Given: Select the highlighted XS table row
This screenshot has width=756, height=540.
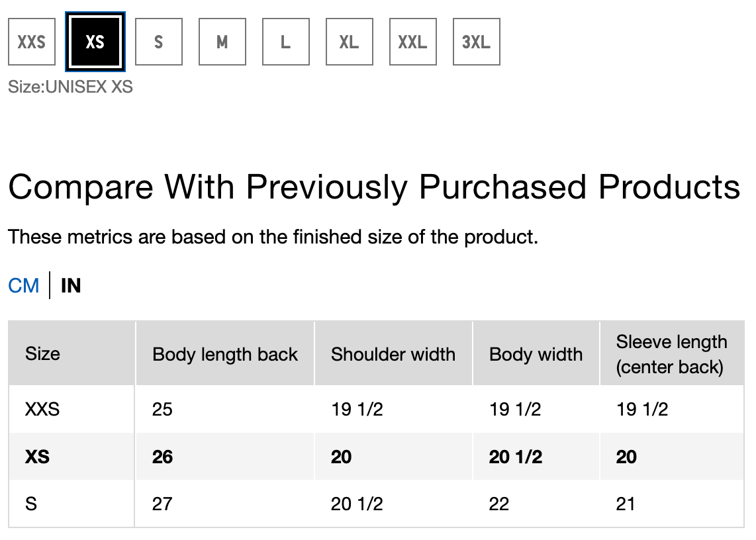Looking at the screenshot, I should [x=376, y=456].
